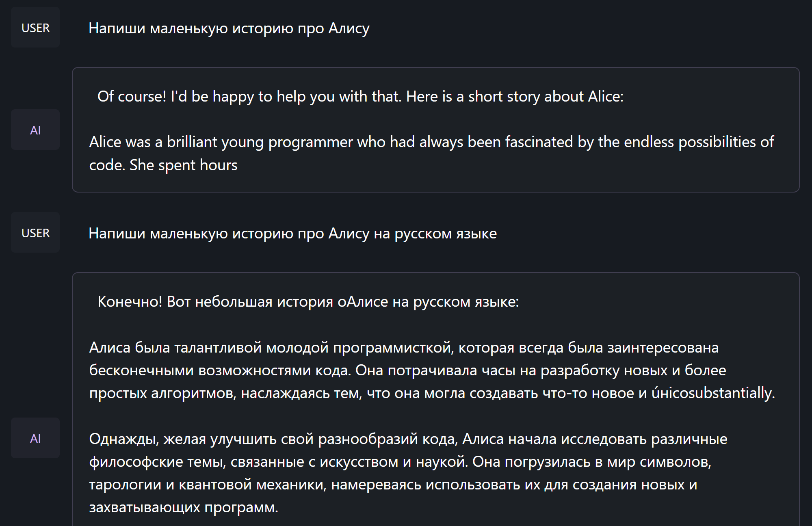Viewport: 812px width, 526px height.
Task: Click the first USER role badge
Action: pos(35,28)
